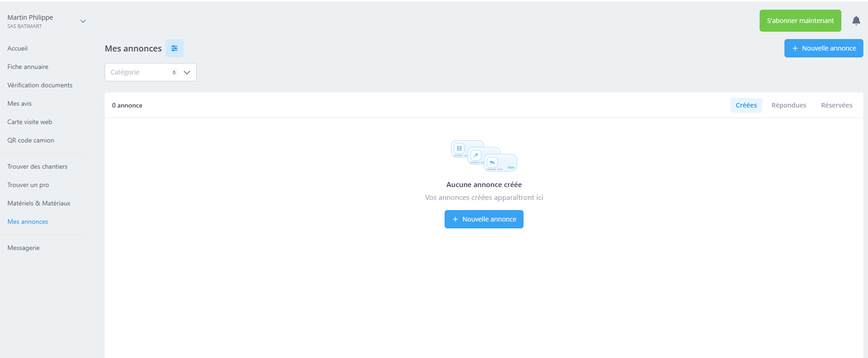
Task: Expand the Martin Philippe account chevron
Action: point(83,21)
